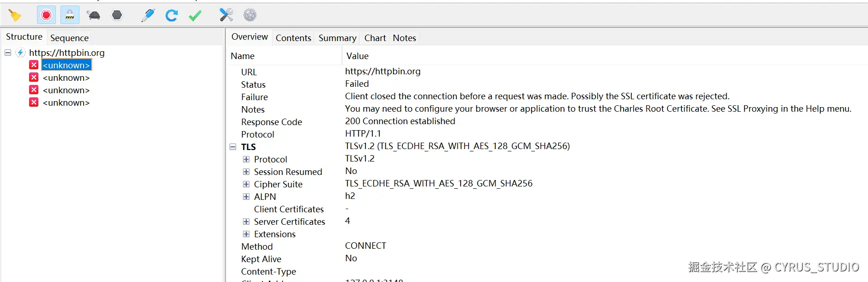The height and width of the screenshot is (282, 868).
Task: Switch to the Sequence tab
Action: [69, 38]
